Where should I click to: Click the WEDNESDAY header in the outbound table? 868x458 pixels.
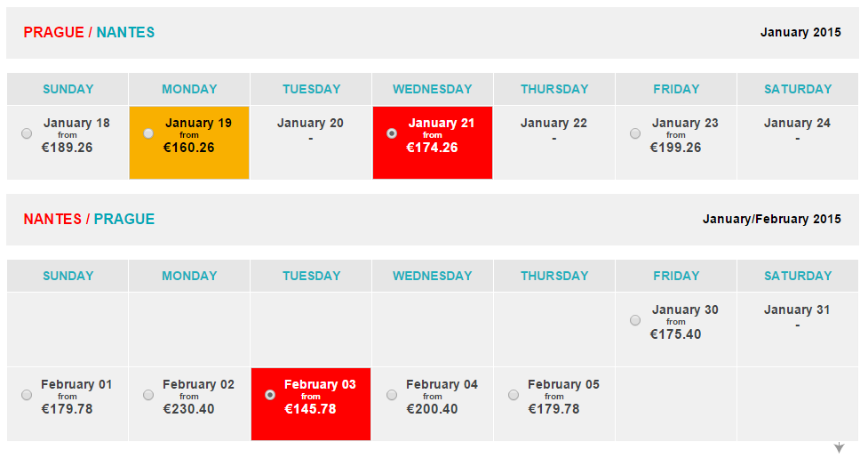(433, 89)
